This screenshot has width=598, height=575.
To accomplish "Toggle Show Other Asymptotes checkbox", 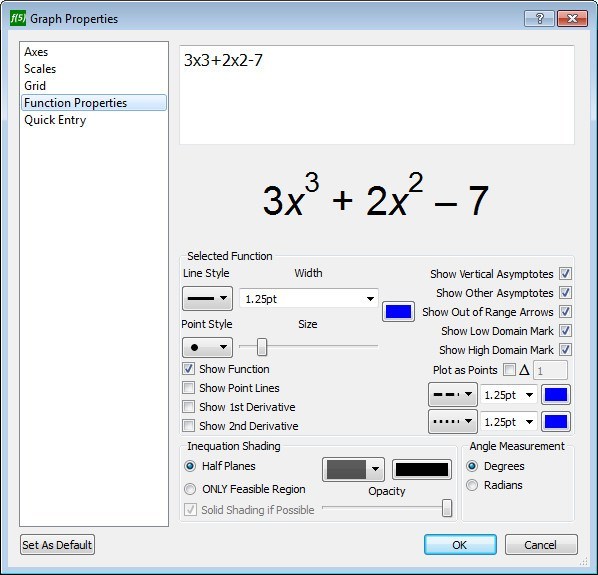I will coord(565,292).
